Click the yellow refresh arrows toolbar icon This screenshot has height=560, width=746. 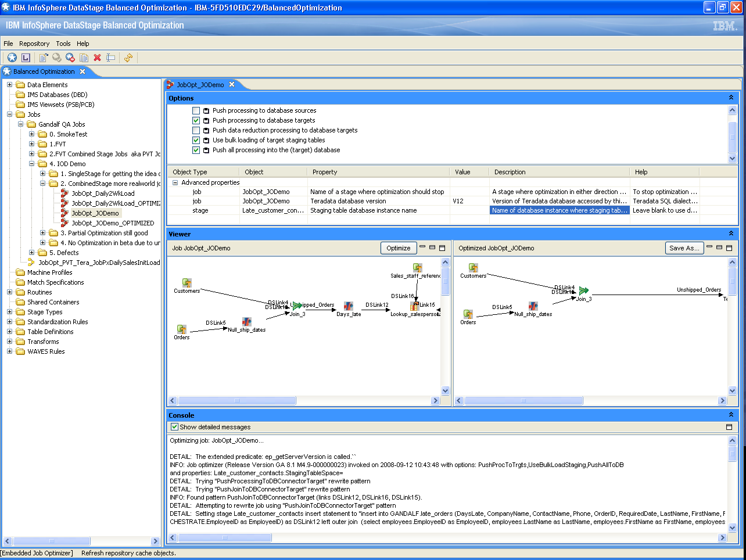click(128, 58)
